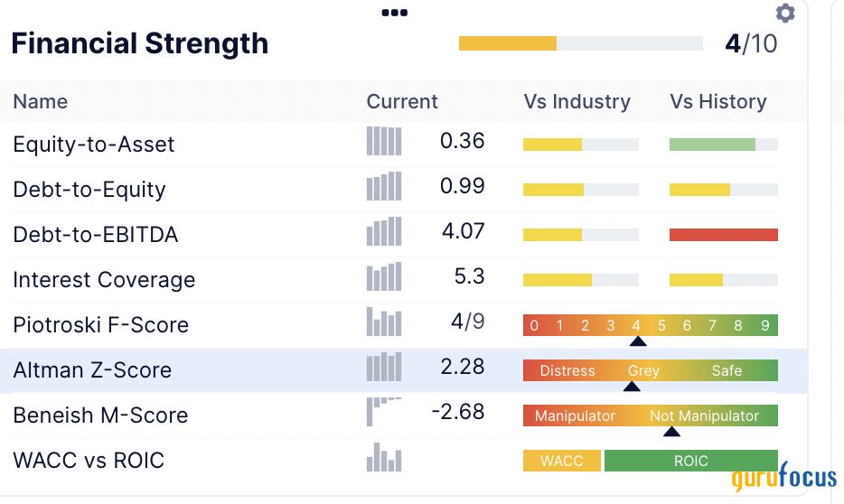Click the Financial Strength 4/10 progress bar
Screen dimensions: 844x504
click(580, 43)
